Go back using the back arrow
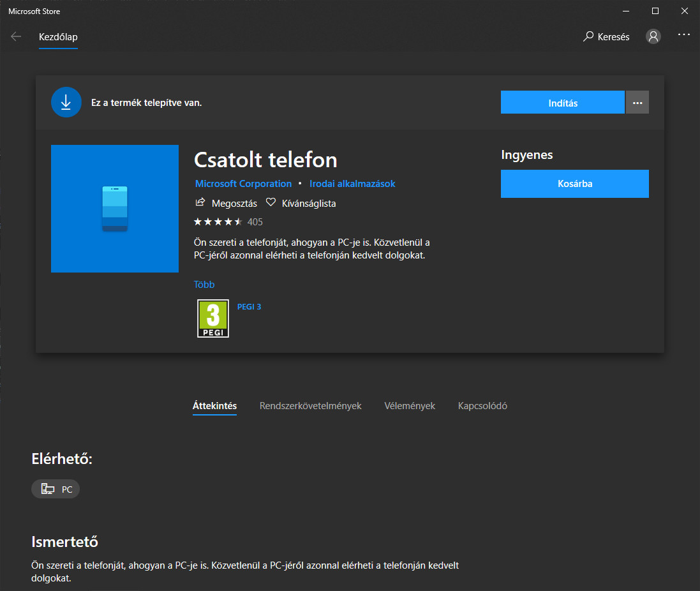This screenshot has width=700, height=591. tap(16, 36)
